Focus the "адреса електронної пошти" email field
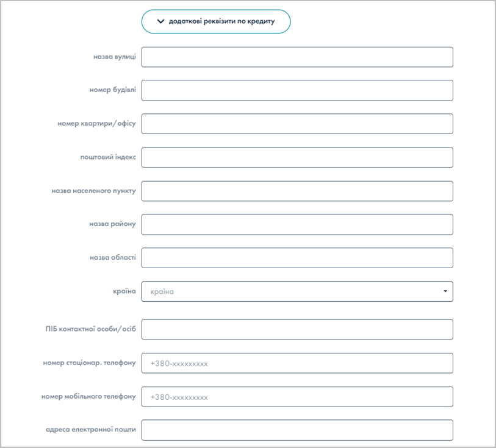Image resolution: width=496 pixels, height=448 pixels. tap(297, 430)
